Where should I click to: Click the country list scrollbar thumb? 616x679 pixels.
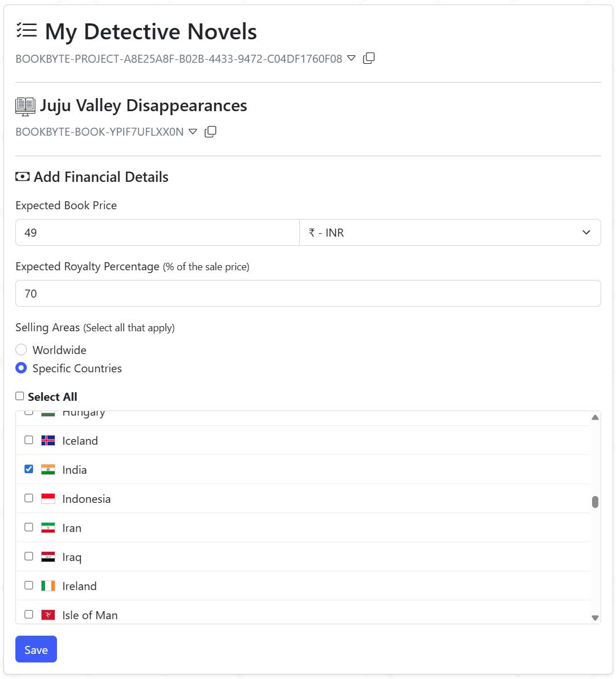[595, 502]
